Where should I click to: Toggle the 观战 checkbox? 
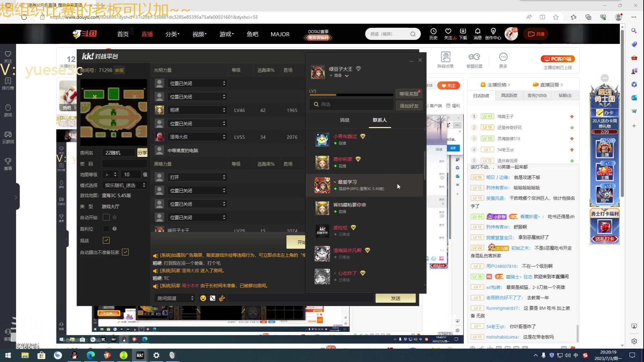click(106, 240)
